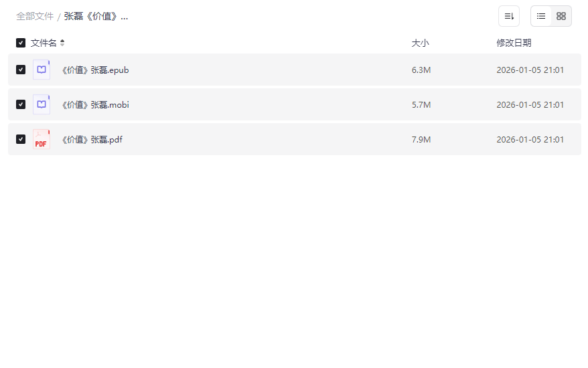Click the pdf row's 7.9M size
Image resolution: width=588 pixels, height=368 pixels.
pos(421,139)
